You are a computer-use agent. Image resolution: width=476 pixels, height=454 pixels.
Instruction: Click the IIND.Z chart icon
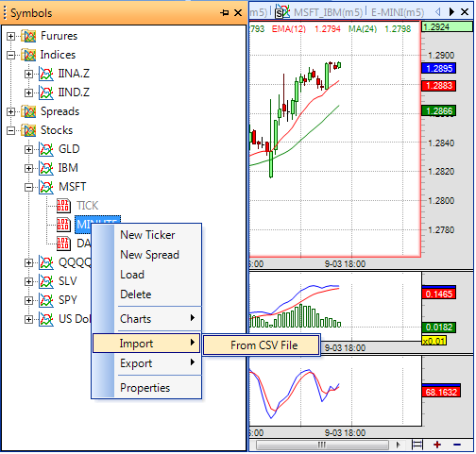[x=46, y=92]
